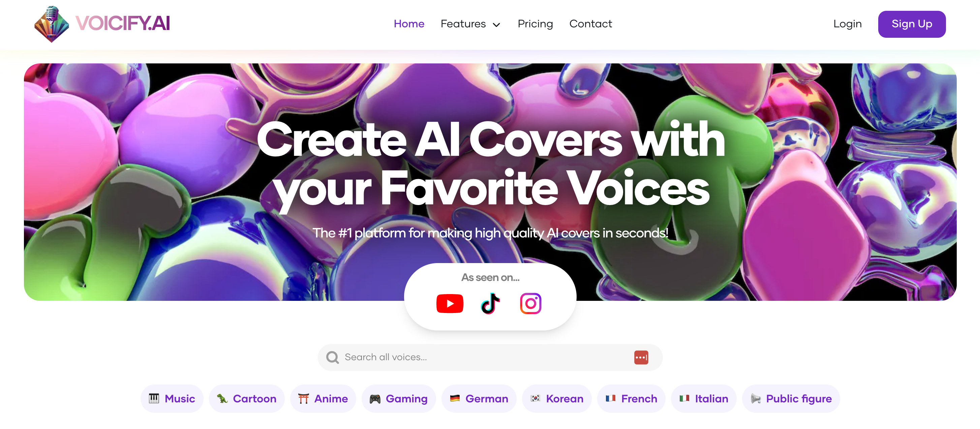Open the YouTube icon under As seen on

450,304
